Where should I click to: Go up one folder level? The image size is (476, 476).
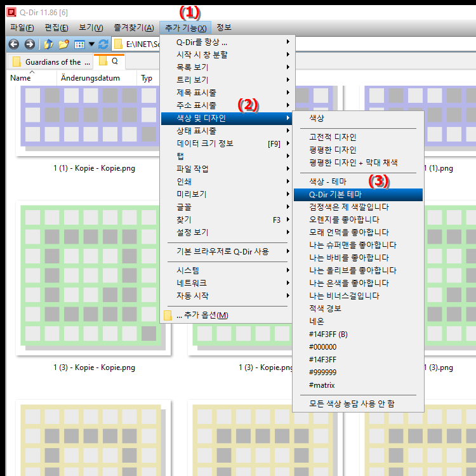click(x=48, y=44)
